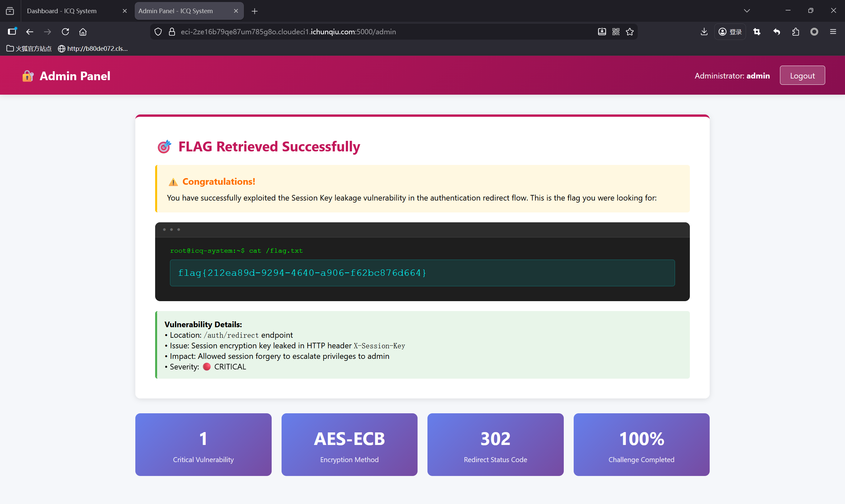Close the Admin Panel tab
Screen dimensions: 845x504
click(x=236, y=11)
